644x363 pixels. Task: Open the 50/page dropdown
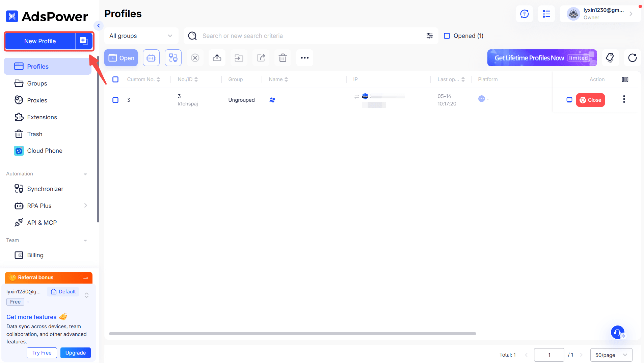click(x=611, y=355)
